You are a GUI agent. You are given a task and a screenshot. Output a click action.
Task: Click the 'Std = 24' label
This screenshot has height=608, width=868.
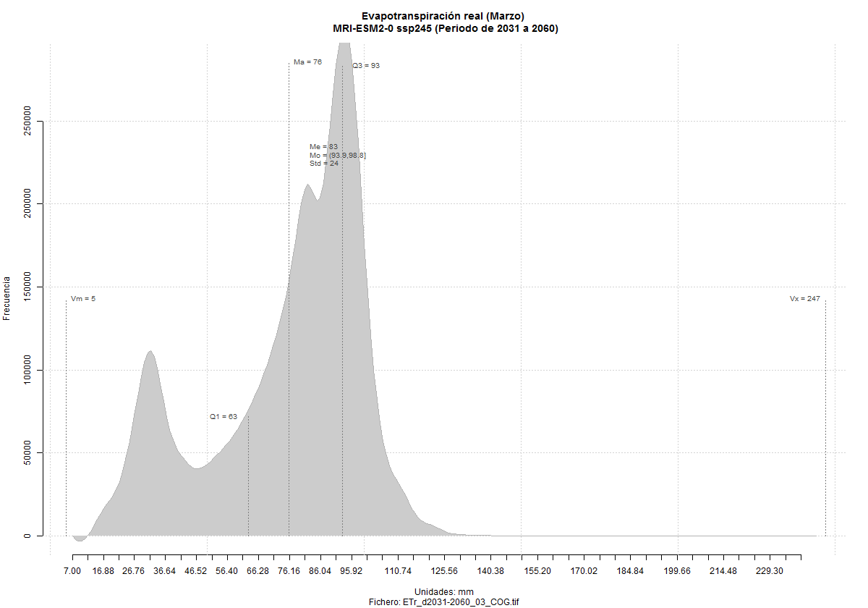pyautogui.click(x=324, y=164)
